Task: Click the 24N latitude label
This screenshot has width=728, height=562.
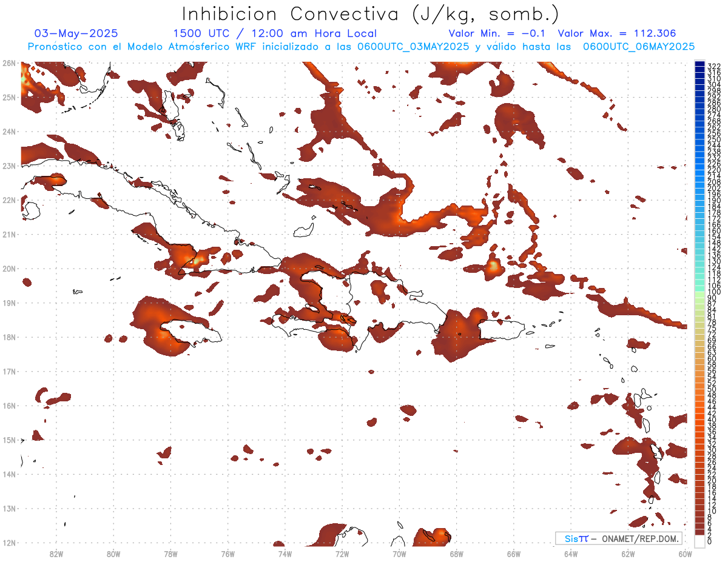Action: coord(8,132)
